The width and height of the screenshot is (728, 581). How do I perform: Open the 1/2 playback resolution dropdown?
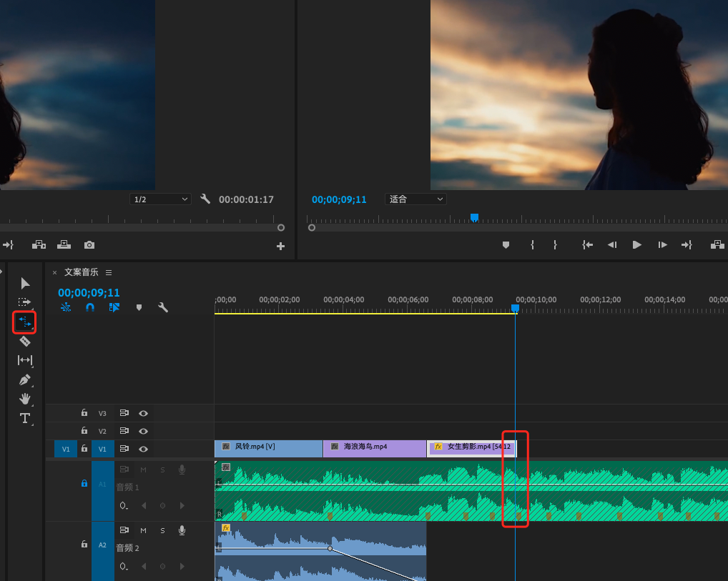coord(160,199)
